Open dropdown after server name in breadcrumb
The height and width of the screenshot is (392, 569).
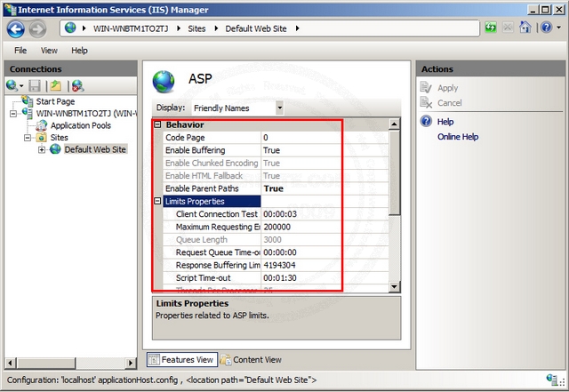[179, 28]
